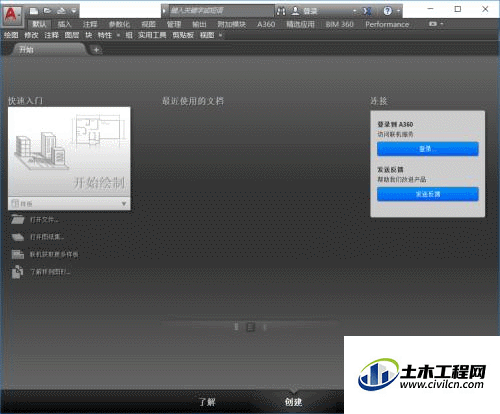The height and width of the screenshot is (414, 500).
Task: Select the Performance ribbon tab
Action: tap(387, 24)
